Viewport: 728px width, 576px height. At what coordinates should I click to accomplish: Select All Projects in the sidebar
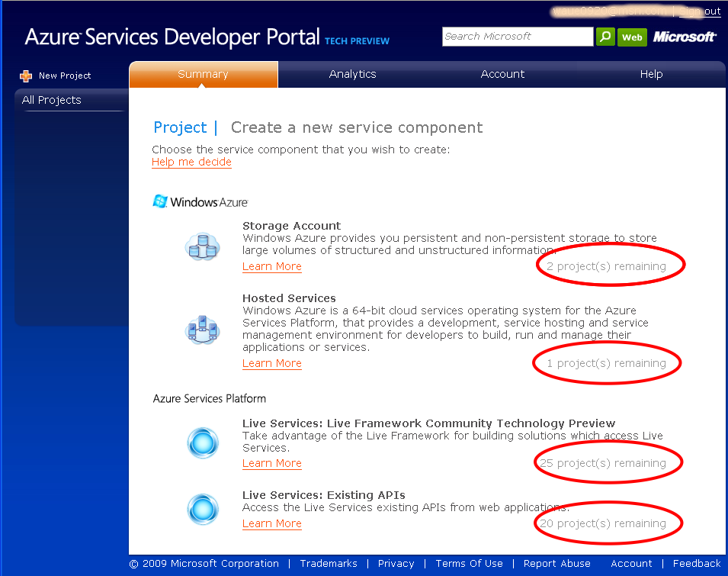(x=52, y=100)
